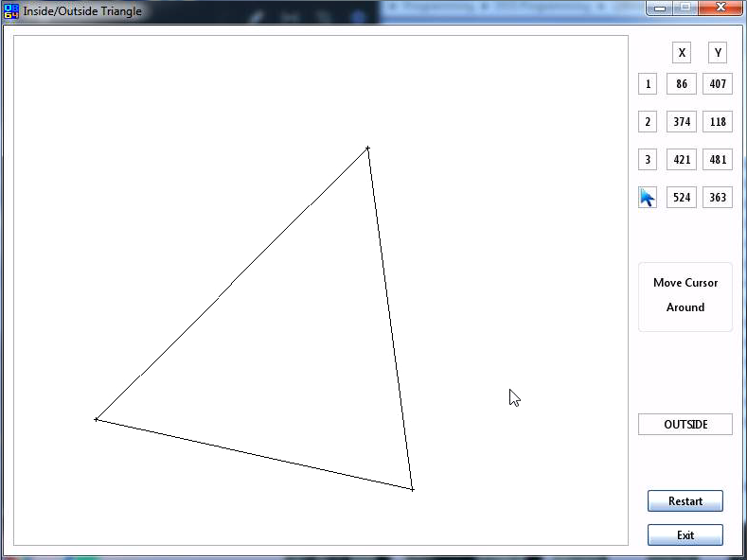Click the cursor Y coordinate field 363

(x=718, y=198)
